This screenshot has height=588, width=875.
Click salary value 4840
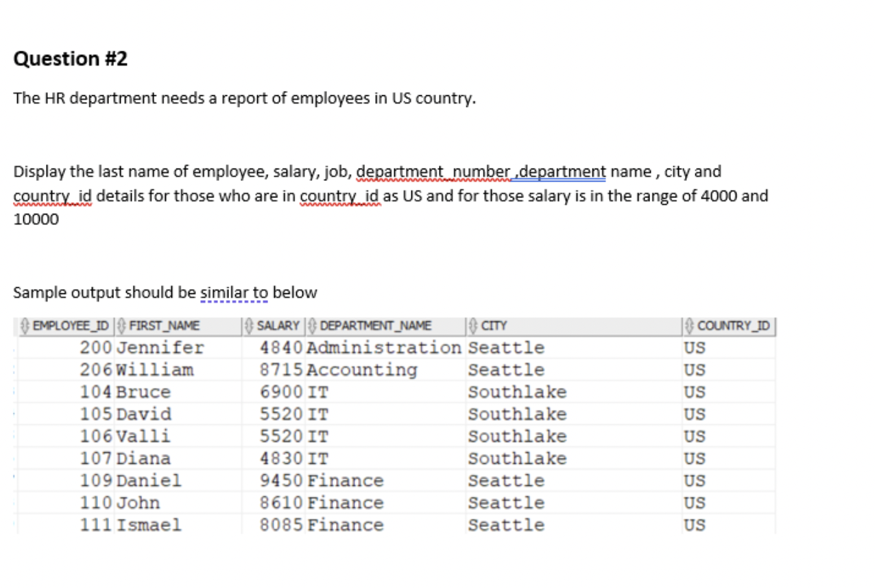282,347
